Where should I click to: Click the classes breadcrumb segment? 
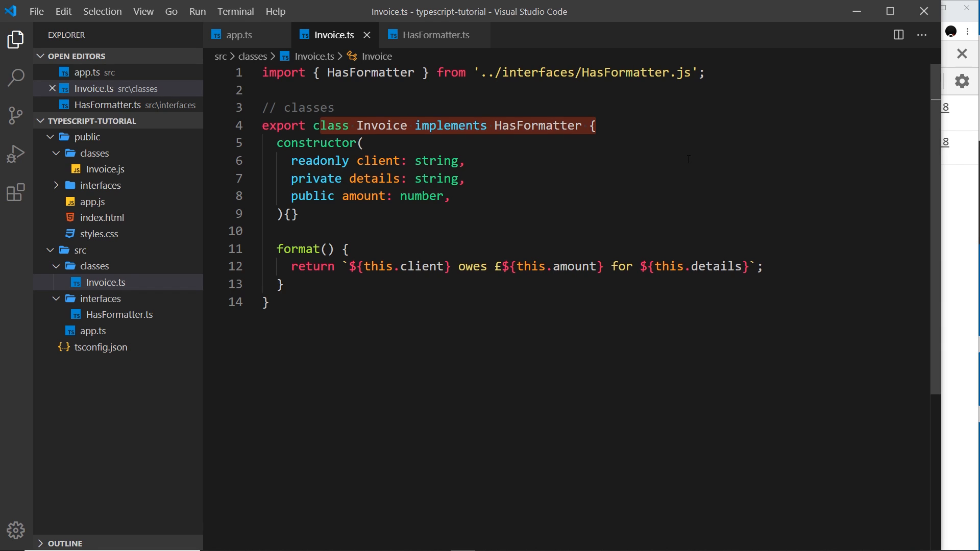(x=253, y=56)
